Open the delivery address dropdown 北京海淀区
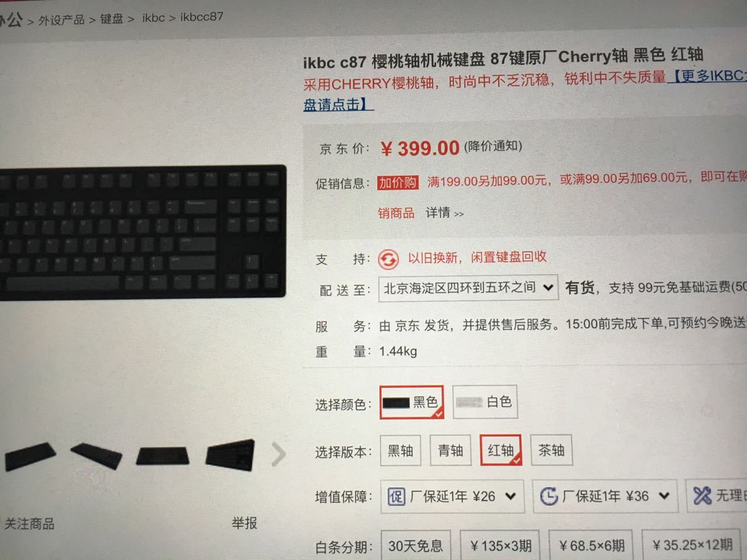 (x=468, y=288)
